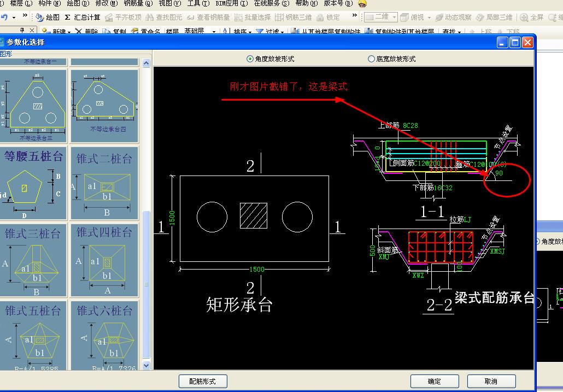The image size is (563, 392).
Task: Click shape list scrollbar down arrow
Action: pyautogui.click(x=146, y=365)
